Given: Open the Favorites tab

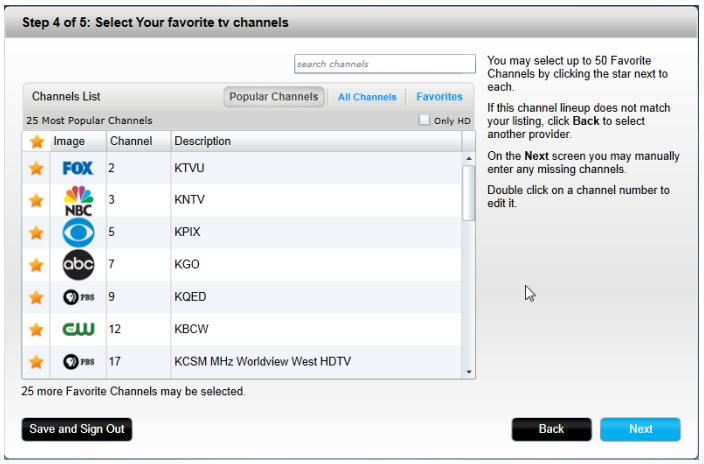Looking at the screenshot, I should [x=439, y=97].
